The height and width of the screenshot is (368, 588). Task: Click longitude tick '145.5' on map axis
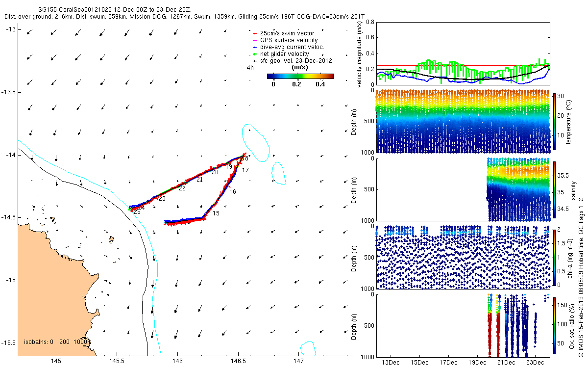pyautogui.click(x=117, y=361)
